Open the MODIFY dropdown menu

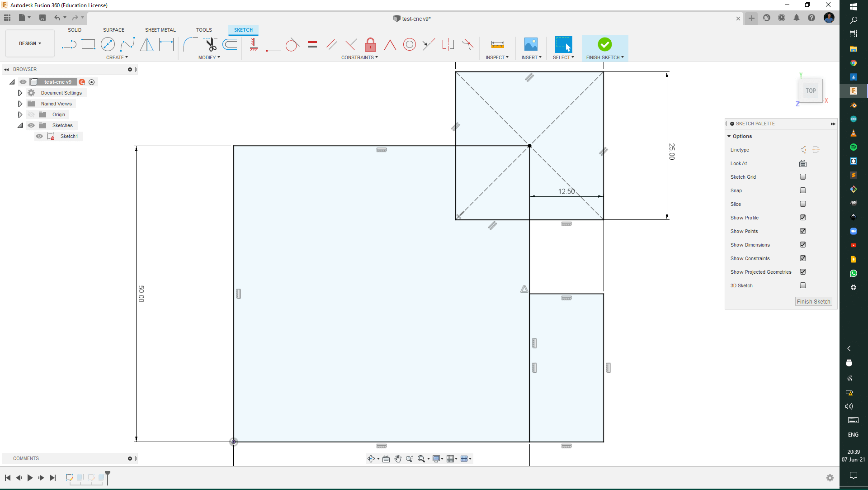tap(209, 57)
